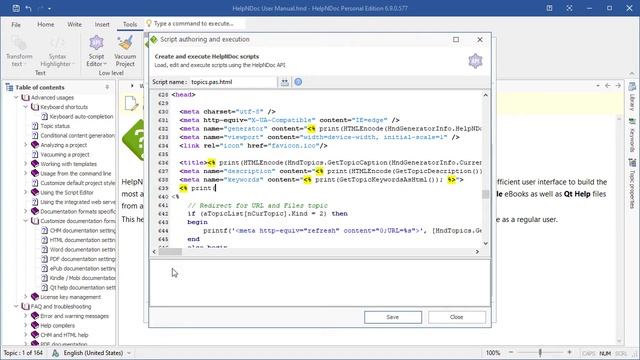Click the Transform text tool
This screenshot has width=640, height=360.
tap(19, 51)
